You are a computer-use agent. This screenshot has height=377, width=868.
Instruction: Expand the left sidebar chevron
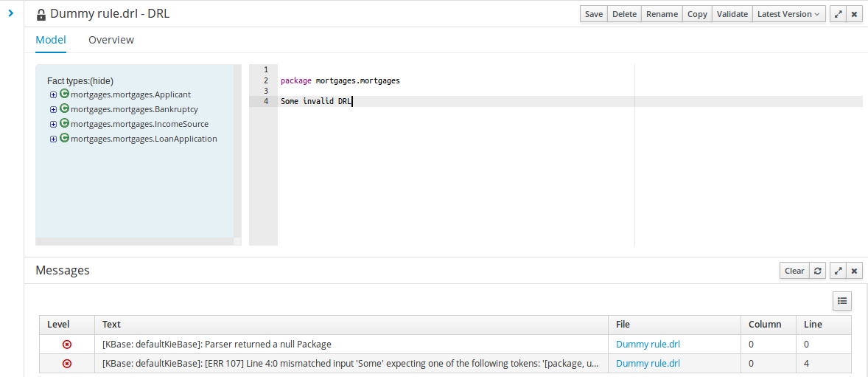click(x=11, y=13)
